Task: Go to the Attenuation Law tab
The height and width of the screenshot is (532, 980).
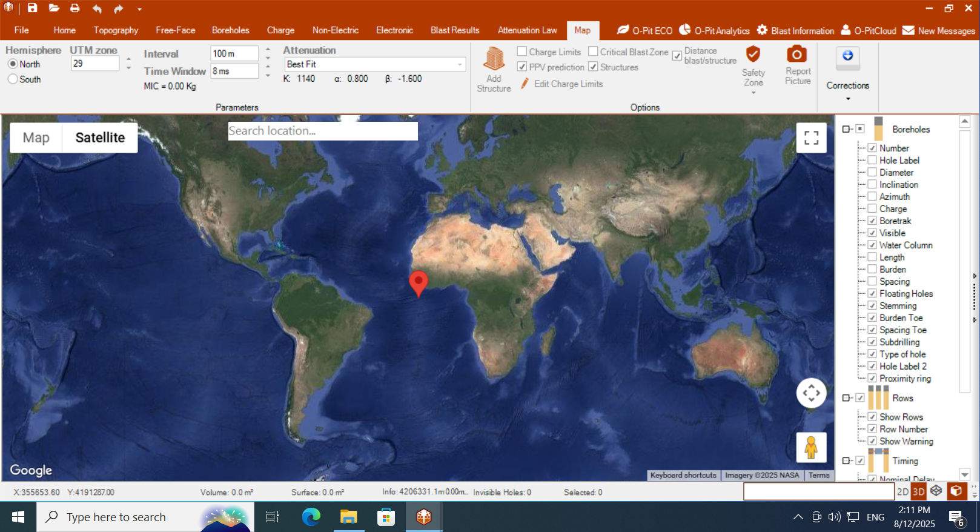Action: 528,30
